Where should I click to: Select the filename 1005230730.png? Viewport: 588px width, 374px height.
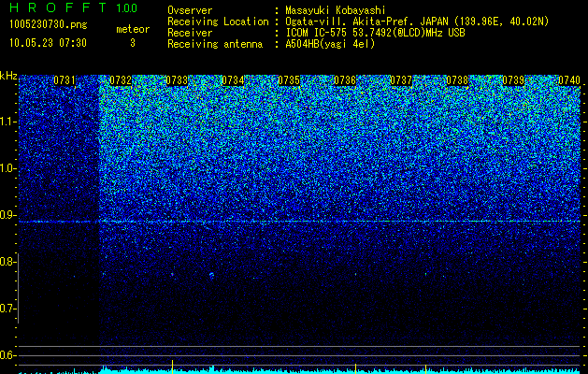click(49, 24)
